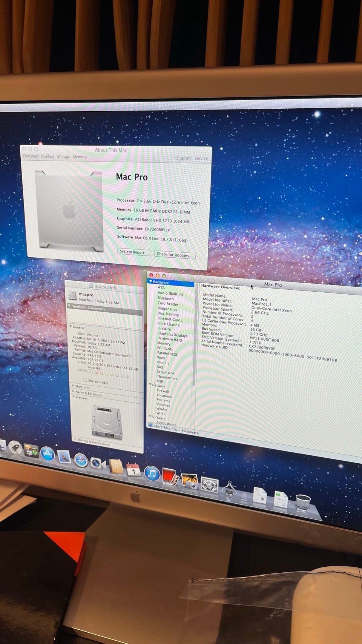Click the Support link in About This Mac
The width and height of the screenshot is (362, 644).
[x=184, y=158]
